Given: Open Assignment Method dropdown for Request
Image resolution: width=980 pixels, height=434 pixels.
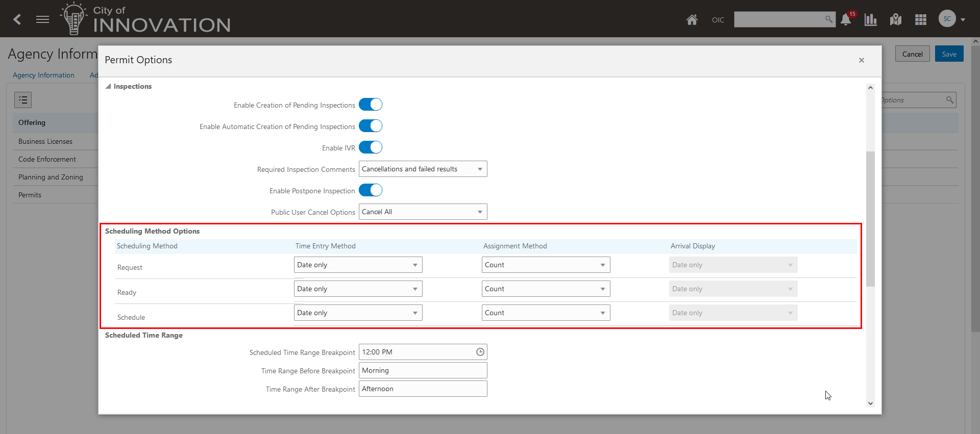Looking at the screenshot, I should pyautogui.click(x=546, y=265).
